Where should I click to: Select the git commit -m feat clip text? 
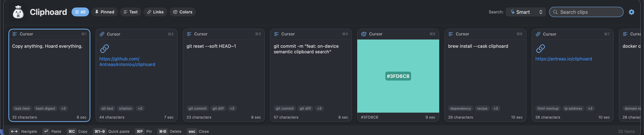pyautogui.click(x=306, y=49)
